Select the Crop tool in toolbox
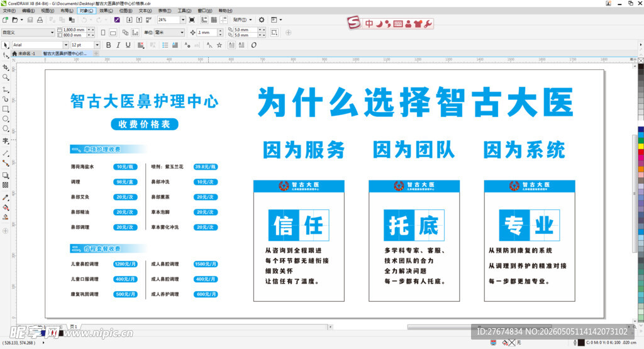 point(5,67)
